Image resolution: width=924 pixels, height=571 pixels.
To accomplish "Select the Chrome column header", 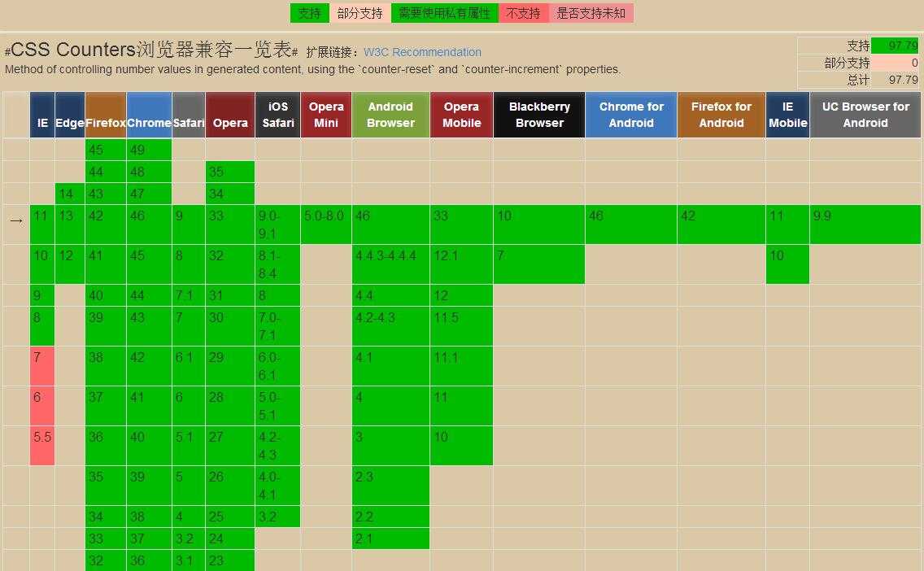I will tap(149, 115).
